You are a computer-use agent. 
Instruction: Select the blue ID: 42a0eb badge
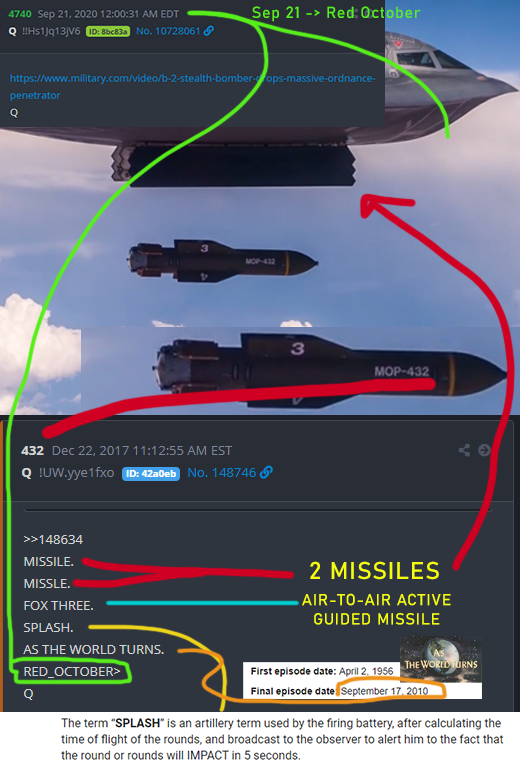point(151,473)
